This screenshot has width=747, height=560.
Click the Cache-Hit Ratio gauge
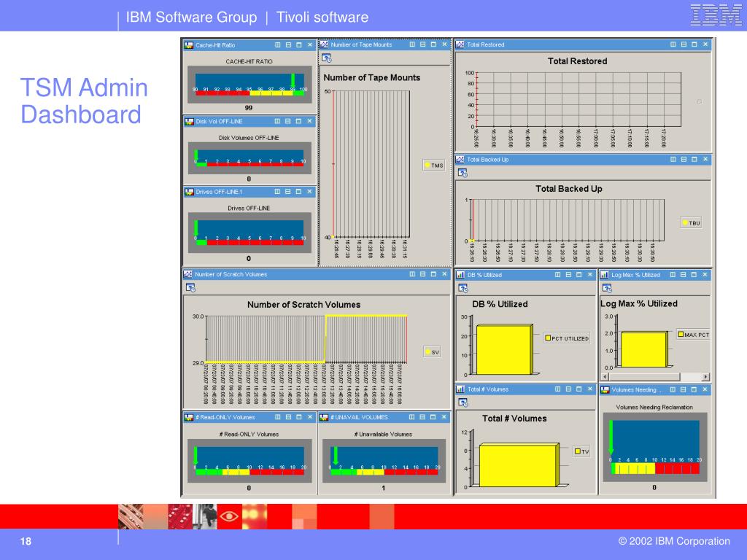pyautogui.click(x=249, y=85)
